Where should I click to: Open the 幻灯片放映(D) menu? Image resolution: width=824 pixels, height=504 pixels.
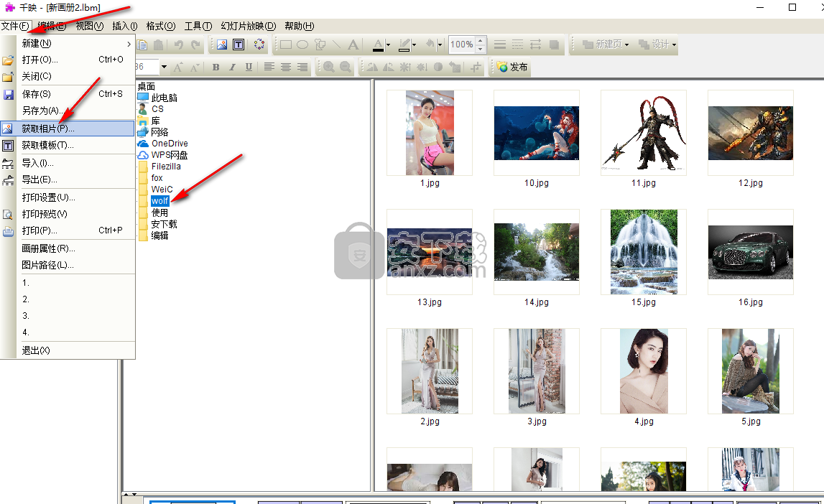tap(249, 26)
